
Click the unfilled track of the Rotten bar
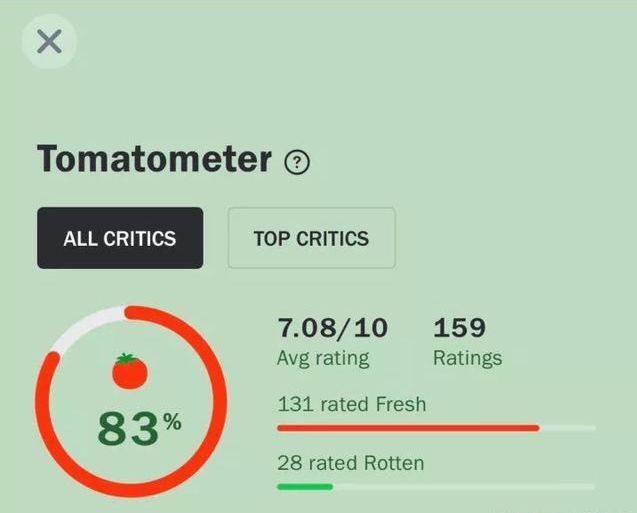[x=464, y=487]
